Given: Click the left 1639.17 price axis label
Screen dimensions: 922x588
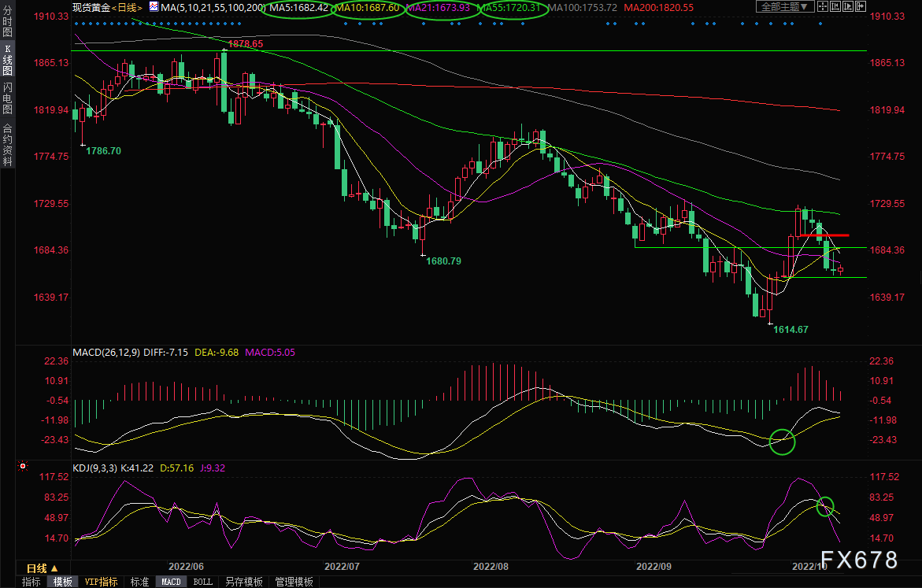Looking at the screenshot, I should [x=51, y=297].
